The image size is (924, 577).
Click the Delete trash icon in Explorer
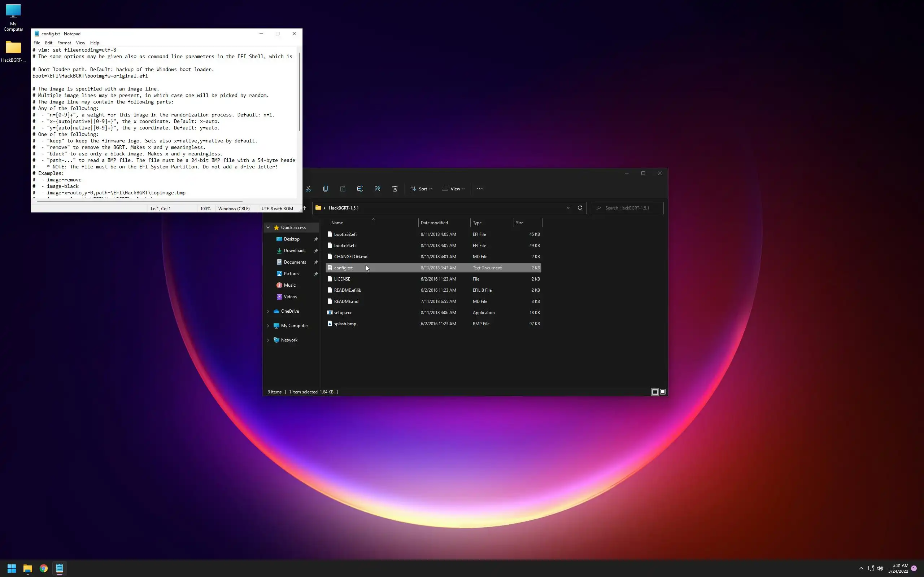click(x=395, y=189)
